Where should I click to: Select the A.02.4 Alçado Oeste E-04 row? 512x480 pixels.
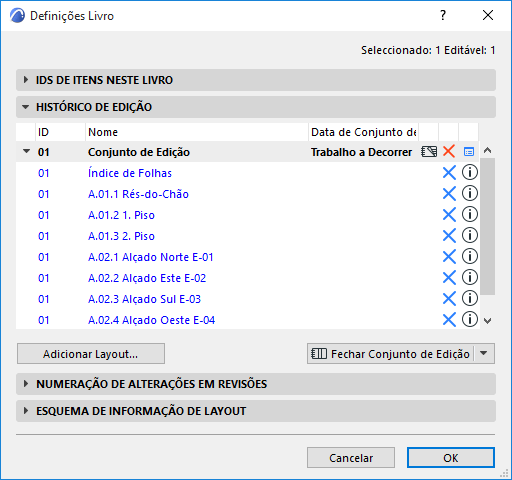point(247,320)
